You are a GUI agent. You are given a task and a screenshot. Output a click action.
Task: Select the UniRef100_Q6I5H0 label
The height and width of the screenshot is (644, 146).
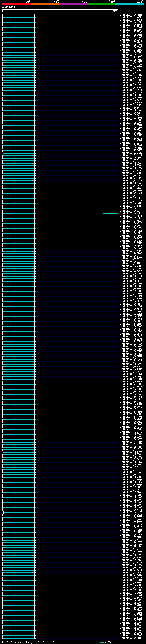(x=131, y=60)
